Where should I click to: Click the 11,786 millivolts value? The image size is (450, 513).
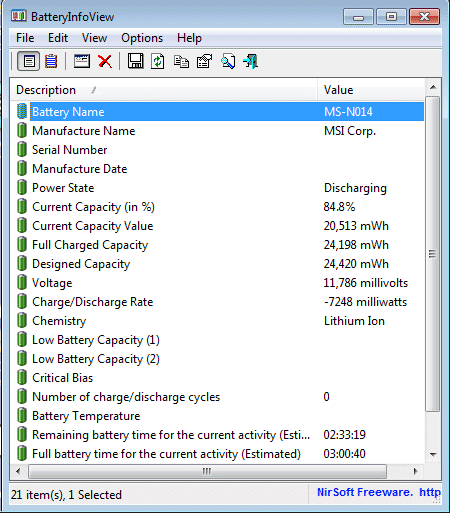tap(366, 283)
